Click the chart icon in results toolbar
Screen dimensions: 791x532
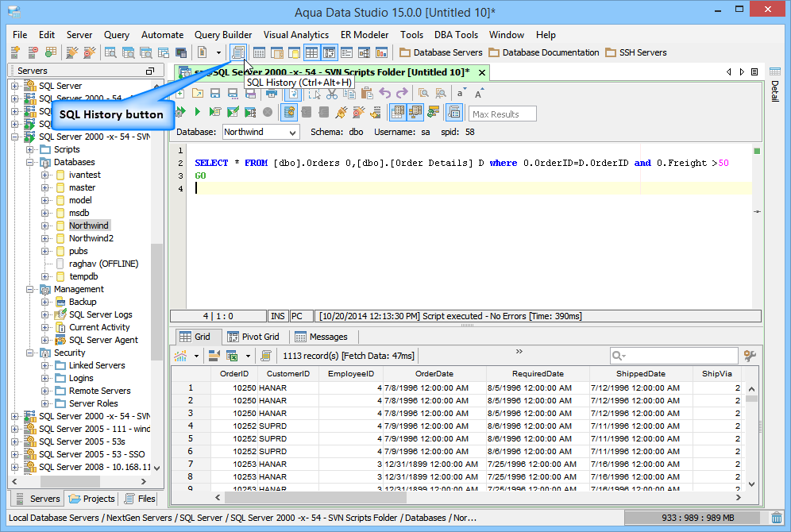pos(180,356)
